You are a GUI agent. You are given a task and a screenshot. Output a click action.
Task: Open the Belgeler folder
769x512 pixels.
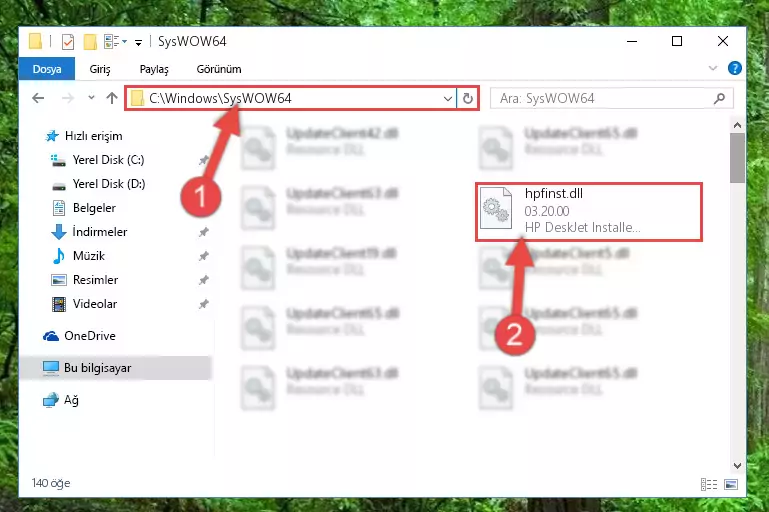tap(94, 208)
